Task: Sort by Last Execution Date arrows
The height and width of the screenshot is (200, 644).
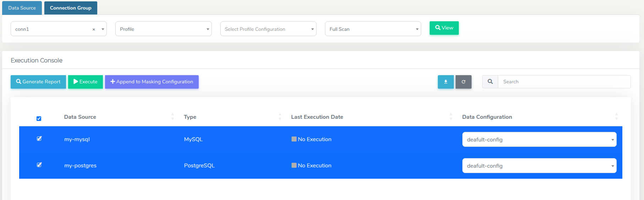Action: coord(451,117)
